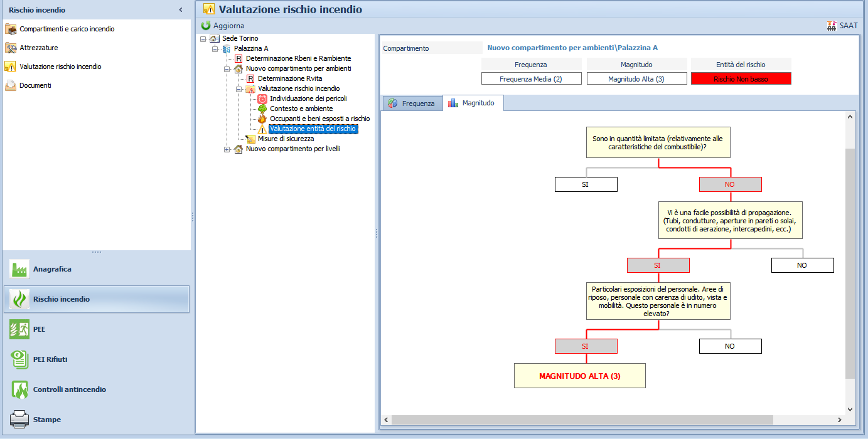The width and height of the screenshot is (868, 439).
Task: Open the Anagrafica factory icon
Action: point(19,269)
